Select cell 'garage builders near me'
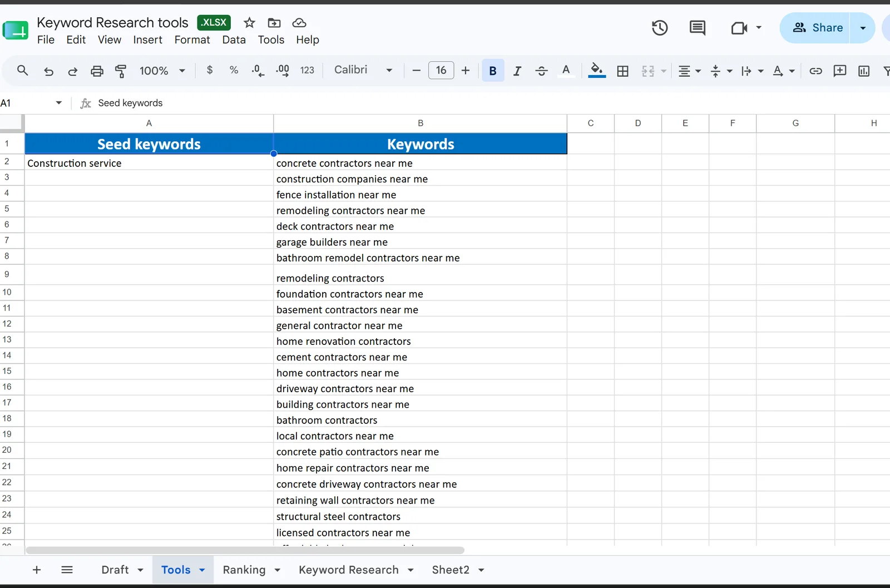 coord(421,242)
